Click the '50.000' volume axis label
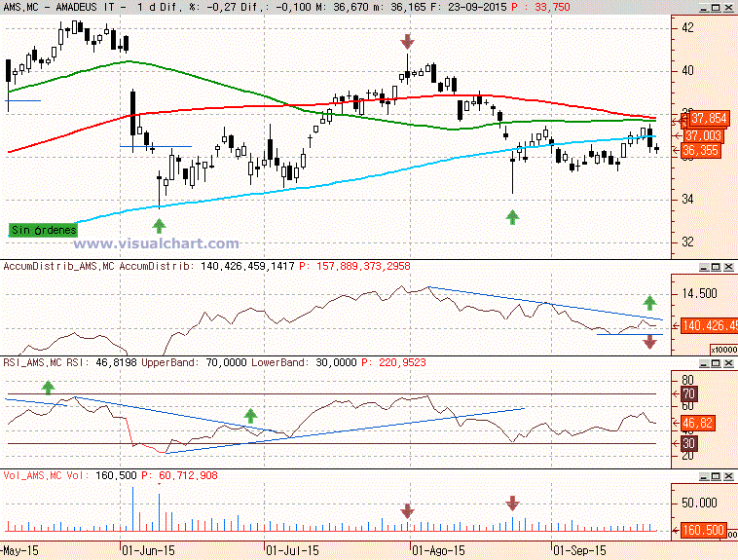 point(699,503)
